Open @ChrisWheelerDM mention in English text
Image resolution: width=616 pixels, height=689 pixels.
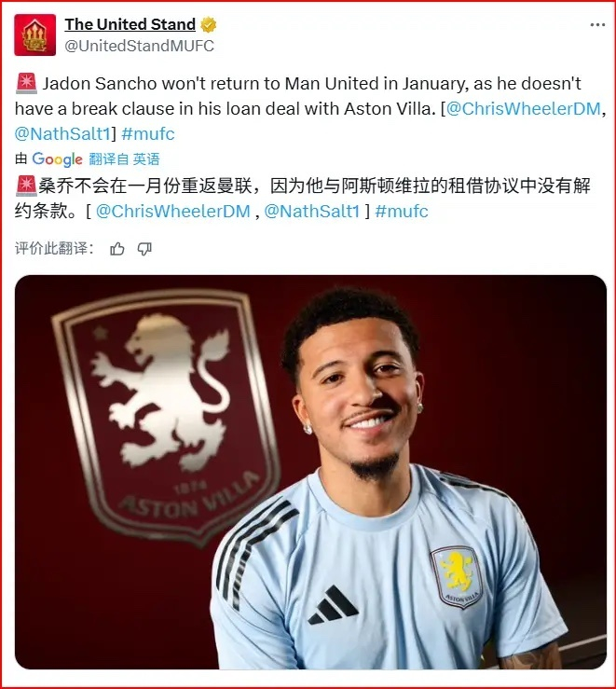(x=524, y=108)
